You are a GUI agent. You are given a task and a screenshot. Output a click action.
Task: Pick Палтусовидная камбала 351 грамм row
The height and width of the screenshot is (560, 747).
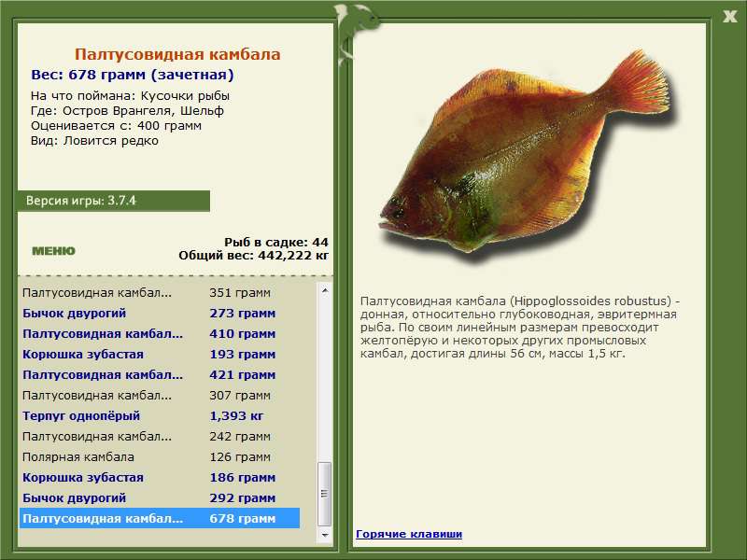[149, 293]
